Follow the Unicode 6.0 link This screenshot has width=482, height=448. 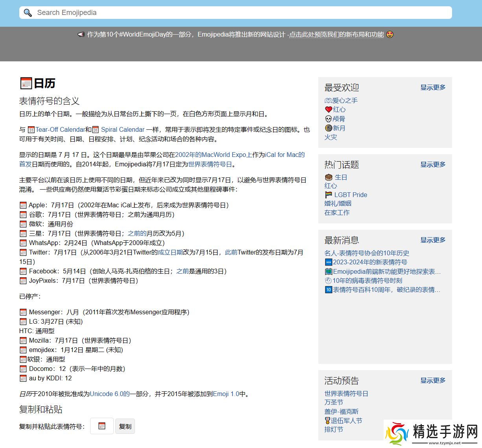tap(109, 394)
